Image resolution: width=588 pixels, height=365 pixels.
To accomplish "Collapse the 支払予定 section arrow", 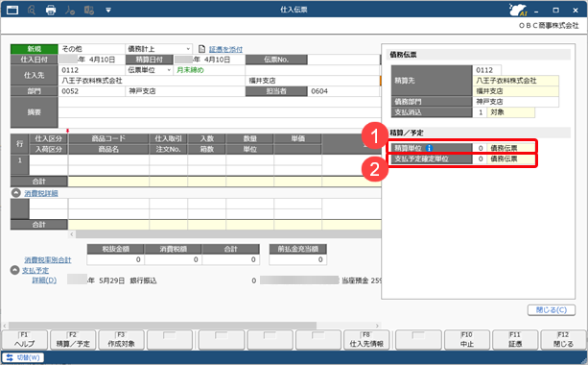I will click(x=14, y=270).
